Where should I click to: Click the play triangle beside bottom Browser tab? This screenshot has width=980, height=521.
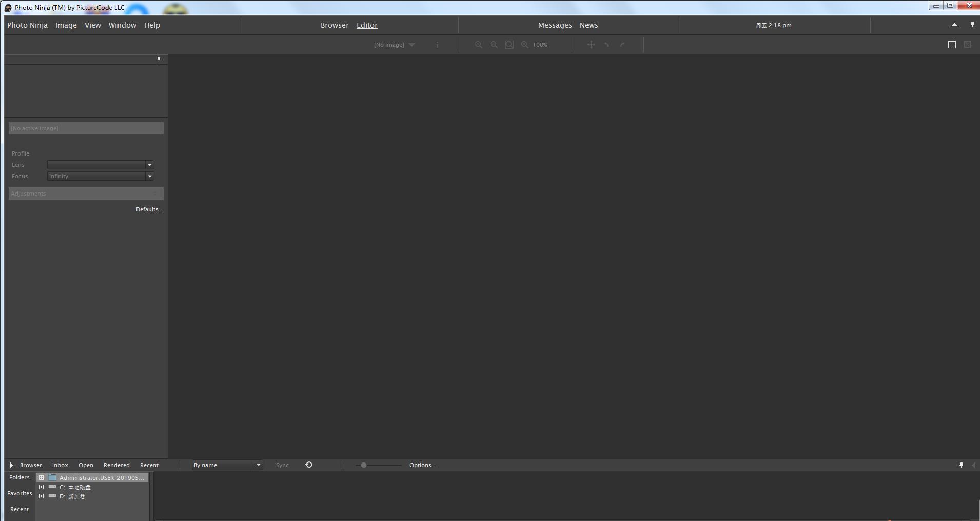pos(11,465)
